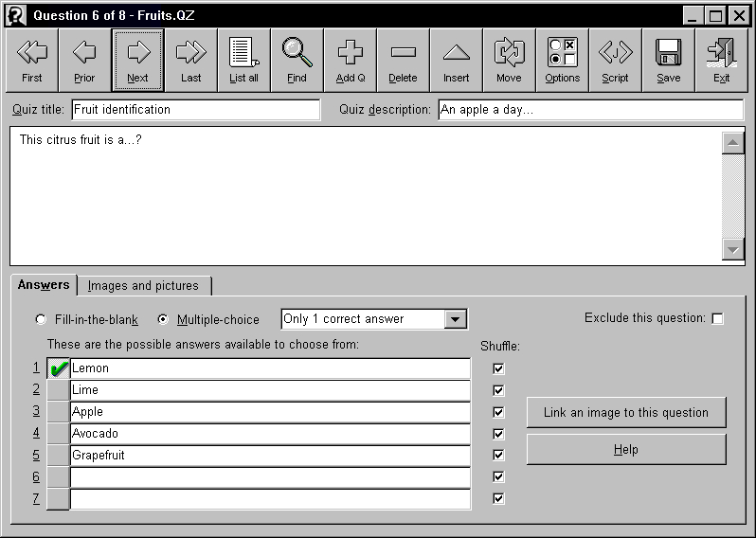Viewport: 756px width, 538px height.
Task: Click the Avocado answer field
Action: coord(270,434)
